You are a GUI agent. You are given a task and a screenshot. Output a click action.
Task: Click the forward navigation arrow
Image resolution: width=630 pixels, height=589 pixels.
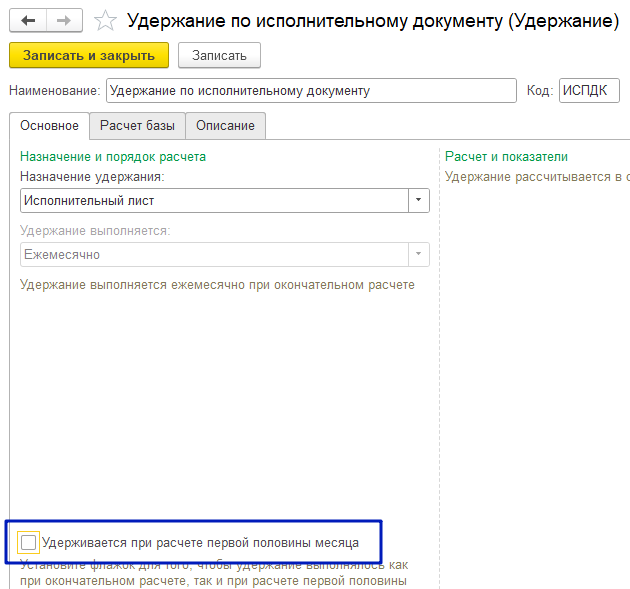point(62,20)
